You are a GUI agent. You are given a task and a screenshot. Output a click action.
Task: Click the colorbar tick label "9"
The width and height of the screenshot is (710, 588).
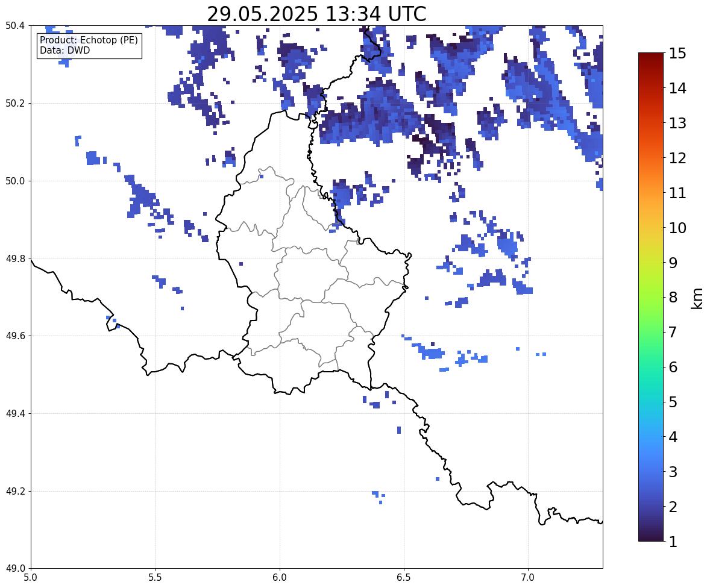(673, 263)
